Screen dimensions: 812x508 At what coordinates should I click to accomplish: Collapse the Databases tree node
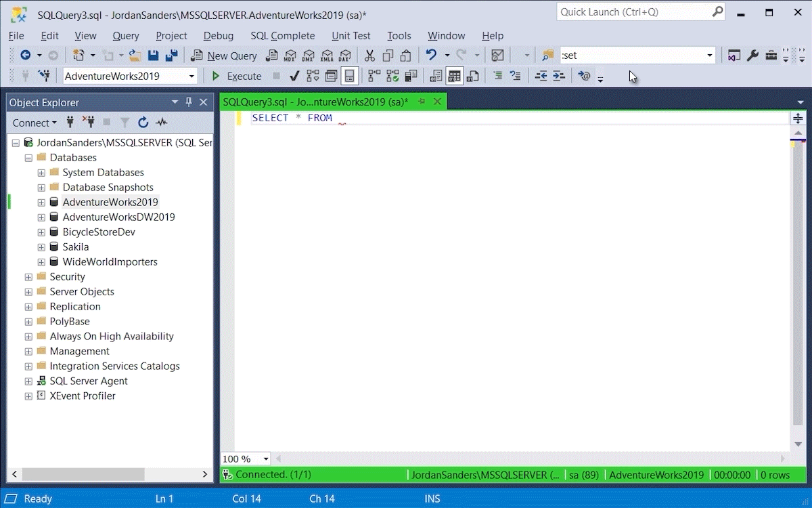28,158
